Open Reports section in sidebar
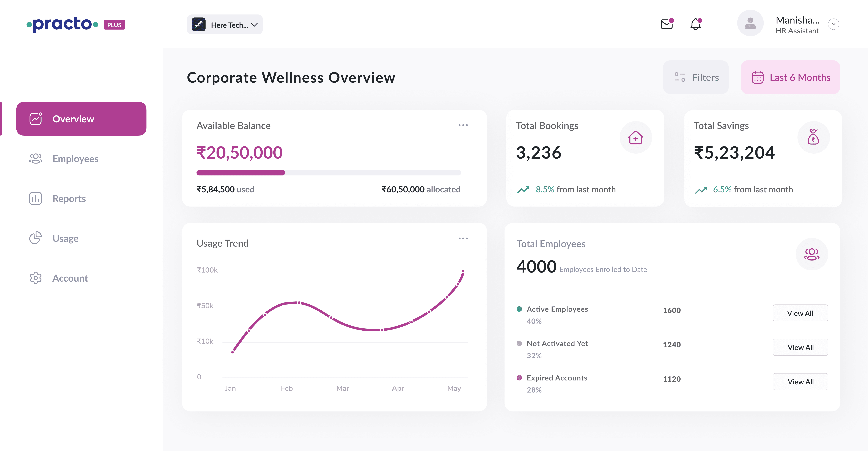The height and width of the screenshot is (451, 868). [69, 199]
